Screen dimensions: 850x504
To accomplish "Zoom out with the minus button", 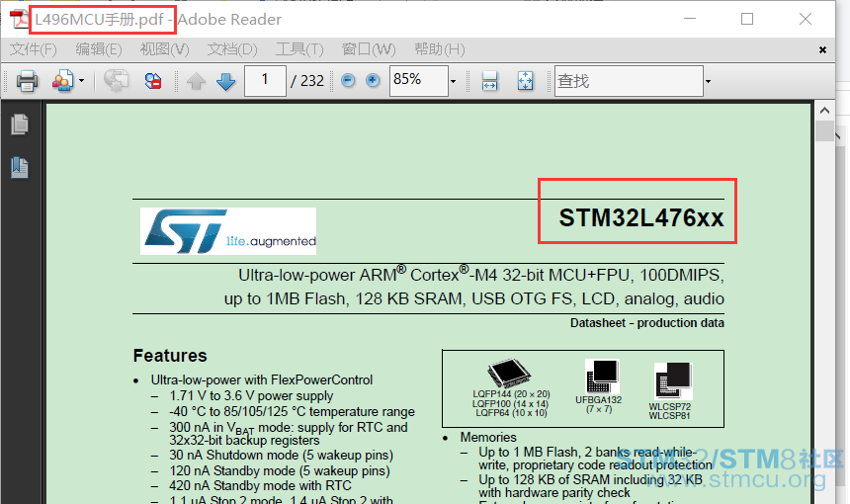I will (348, 81).
